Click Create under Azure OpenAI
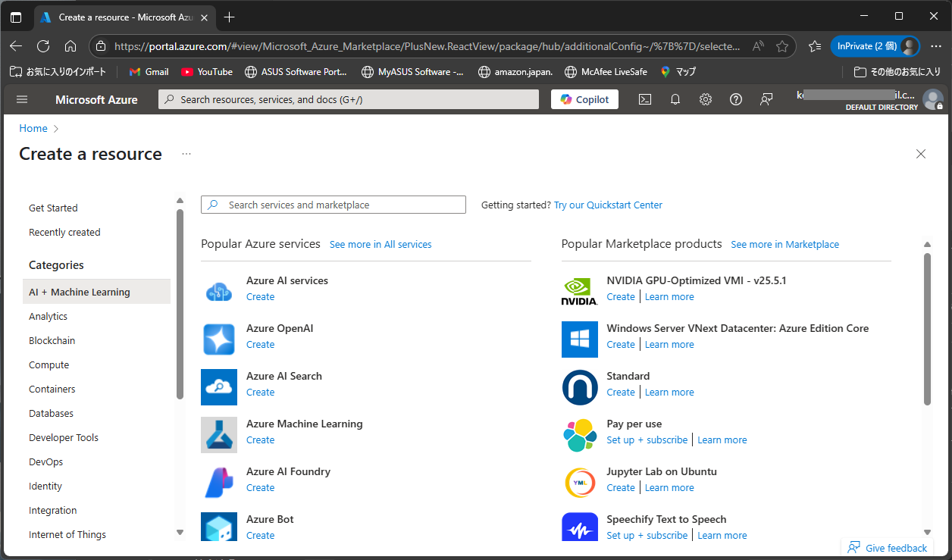The height and width of the screenshot is (560, 952). tap(260, 344)
